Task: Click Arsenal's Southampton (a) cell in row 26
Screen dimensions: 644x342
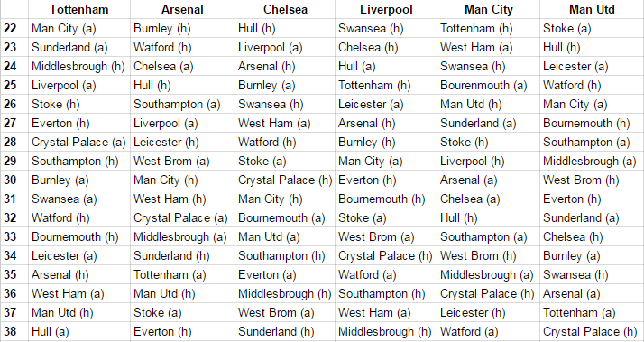Action: coord(182,105)
